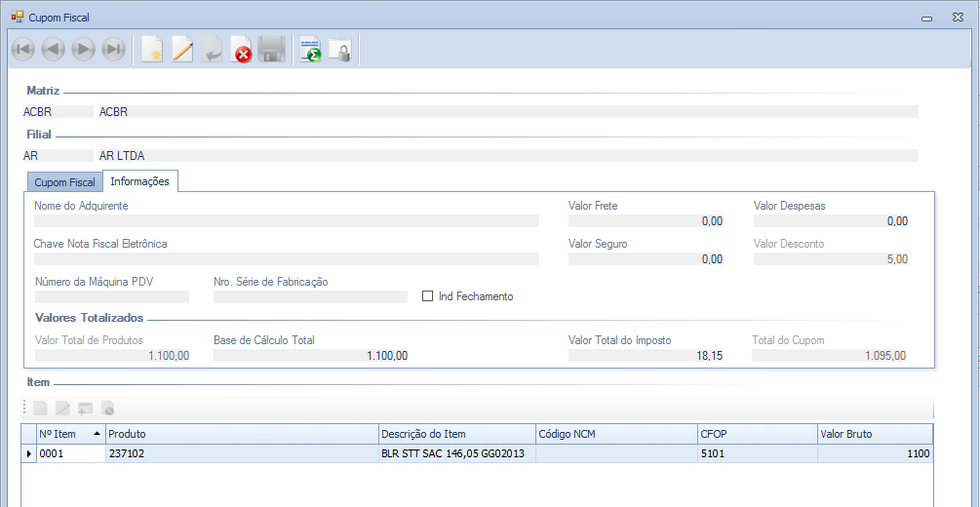Go to the first record
This screenshot has width=980, height=507.
point(22,50)
